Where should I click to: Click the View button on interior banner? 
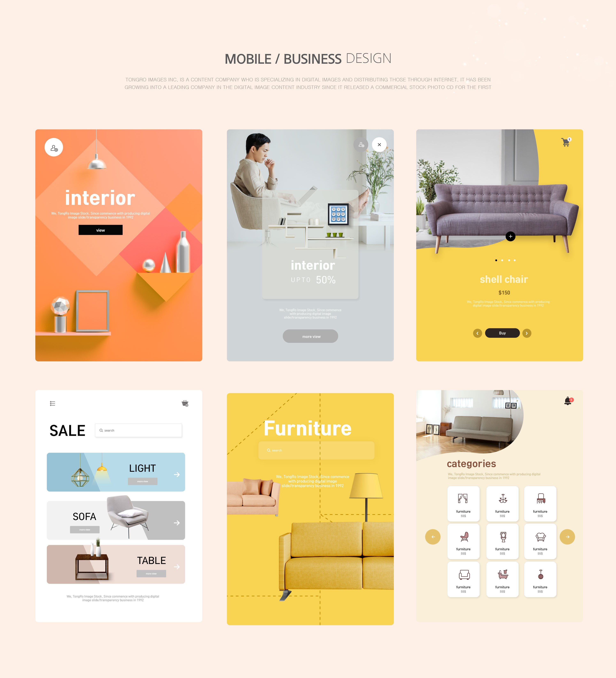click(x=100, y=230)
